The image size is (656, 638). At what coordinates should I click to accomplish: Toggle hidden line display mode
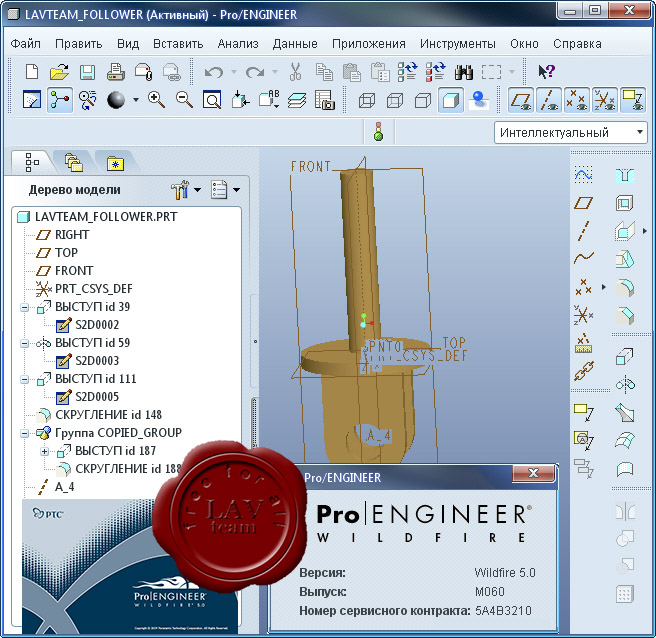(x=395, y=100)
